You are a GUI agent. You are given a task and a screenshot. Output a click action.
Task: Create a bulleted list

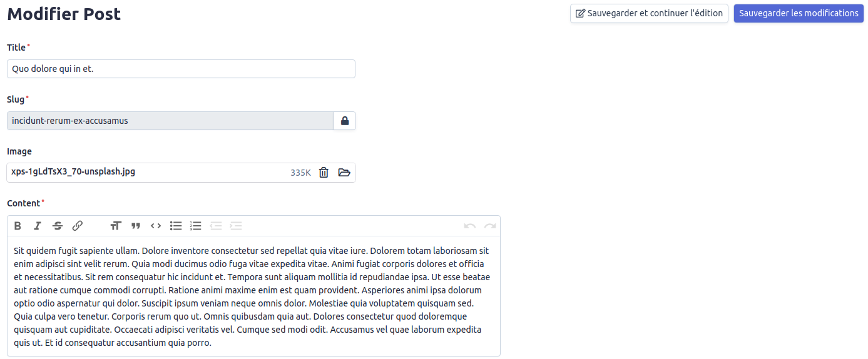click(176, 226)
